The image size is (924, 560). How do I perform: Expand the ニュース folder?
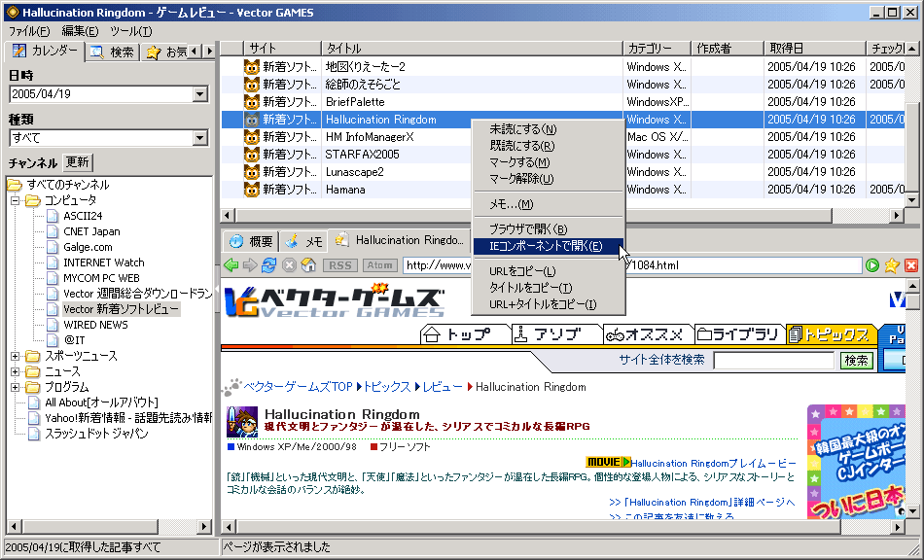(x=16, y=371)
